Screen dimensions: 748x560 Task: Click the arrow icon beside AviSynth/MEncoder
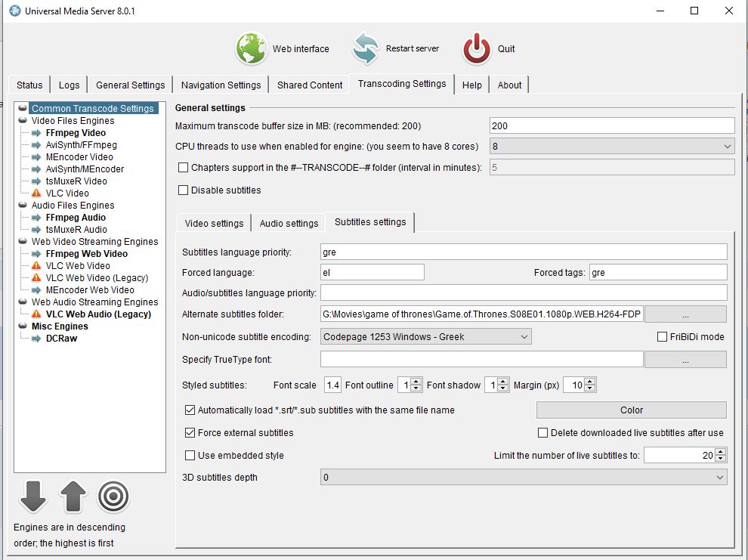(x=36, y=169)
